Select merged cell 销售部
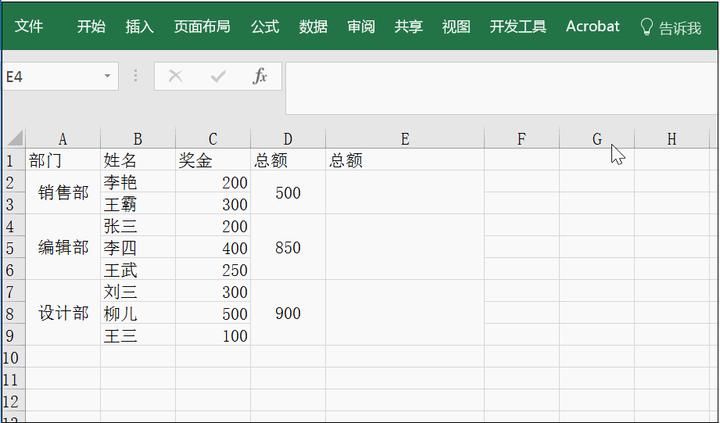The width and height of the screenshot is (720, 423). [x=63, y=194]
